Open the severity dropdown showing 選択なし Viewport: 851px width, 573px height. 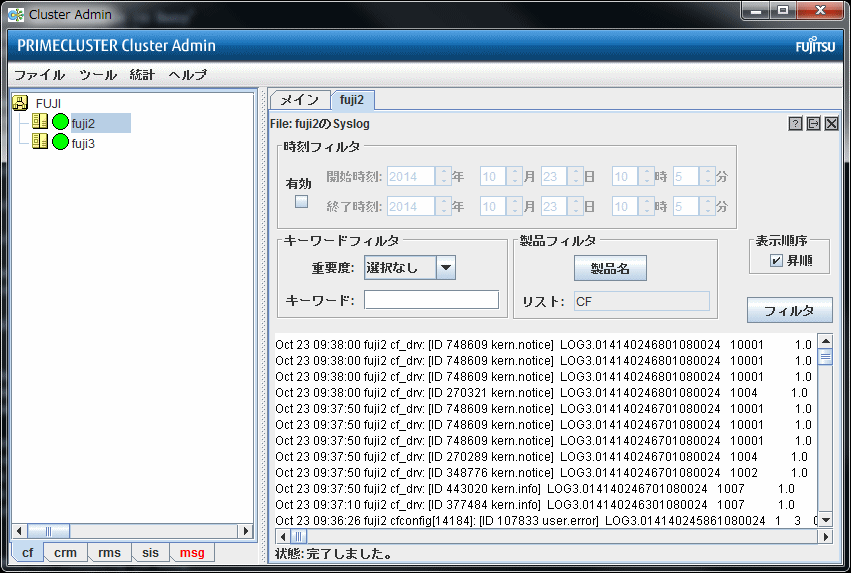tap(446, 268)
